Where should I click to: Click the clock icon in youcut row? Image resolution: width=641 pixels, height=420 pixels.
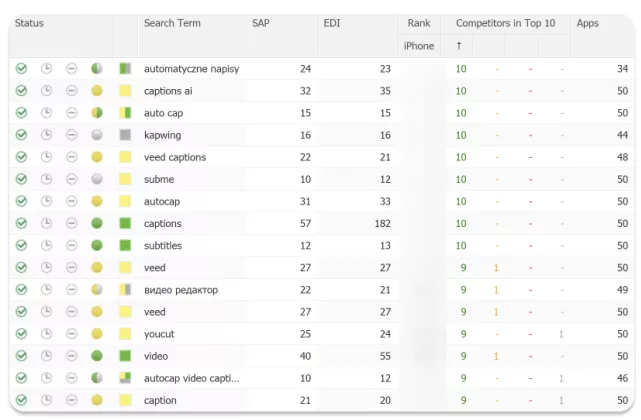[x=47, y=333]
